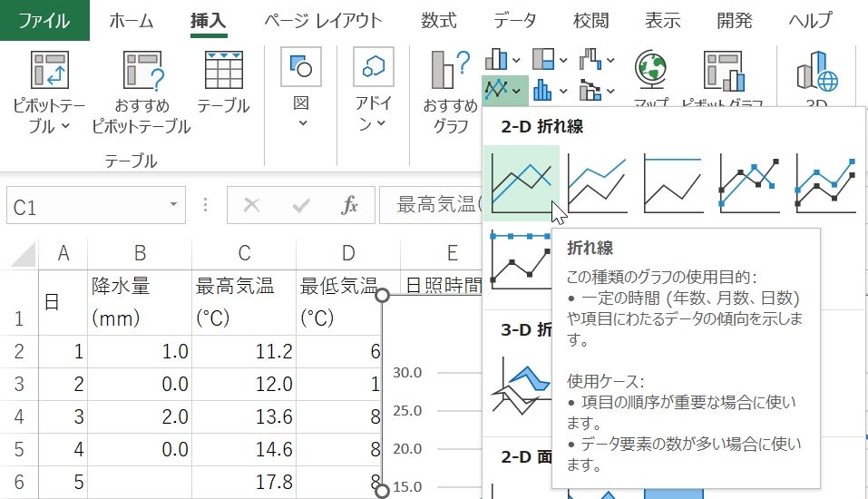Screen dimensions: 868x499
Task: Switch to the ホーム ribbon tab
Action: click(x=132, y=21)
